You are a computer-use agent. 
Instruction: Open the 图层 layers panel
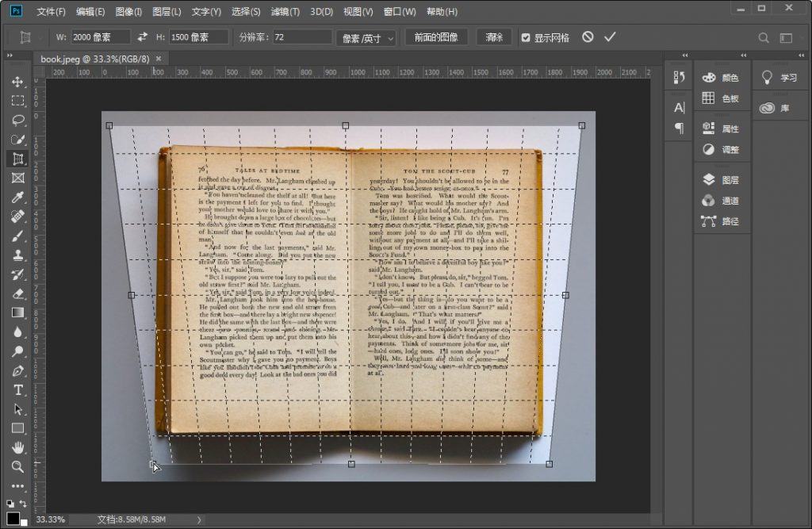(x=722, y=180)
